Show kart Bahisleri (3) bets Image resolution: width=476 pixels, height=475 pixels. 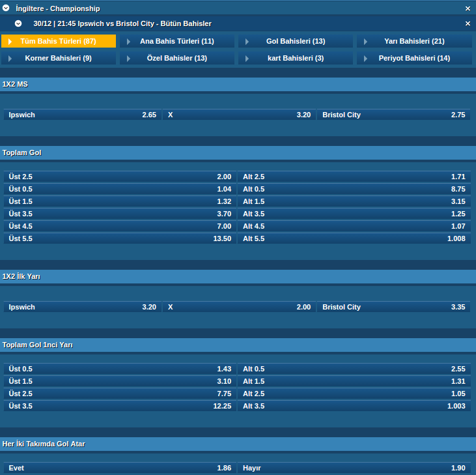pos(296,58)
